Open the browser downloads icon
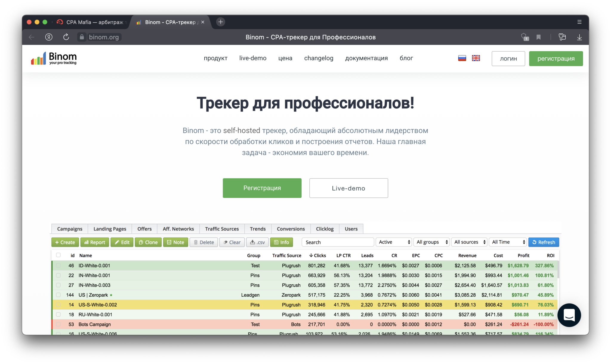Screen dimensions: 611x364 579,37
